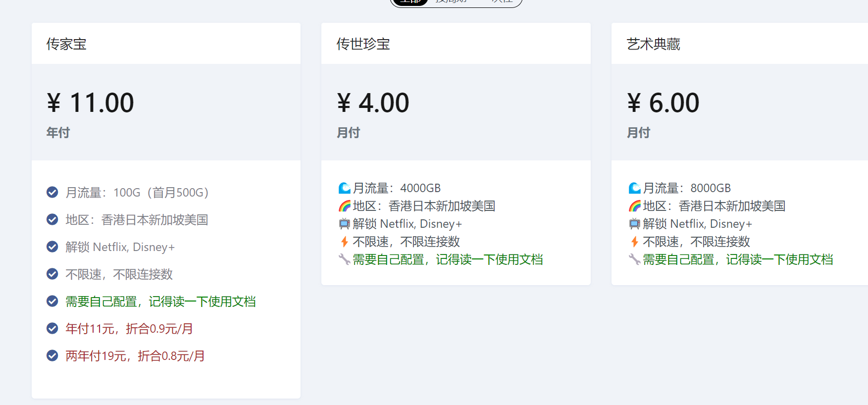Click the ¥ 4.00 monthly price
Image resolution: width=868 pixels, height=405 pixels.
(x=373, y=103)
